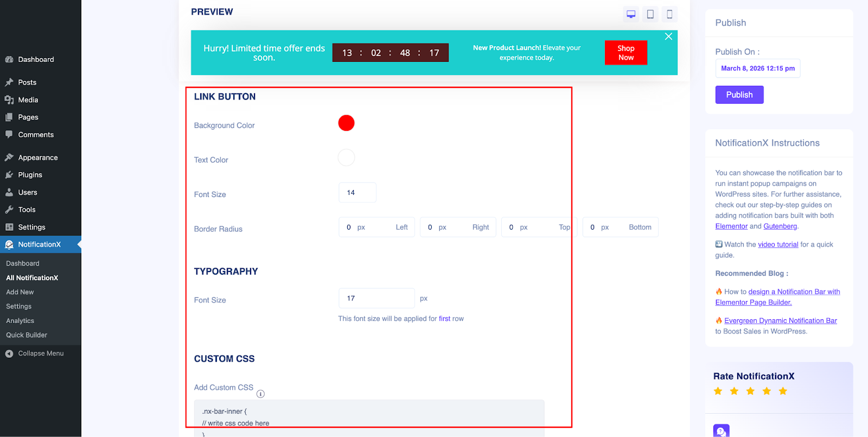
Task: Switch preview to mobile view icon
Action: [669, 14]
